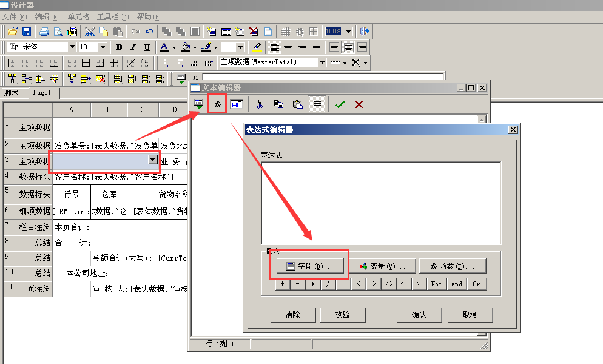Click inside the 表达式 text area
Screen dimensions: 603x364
(x=381, y=203)
